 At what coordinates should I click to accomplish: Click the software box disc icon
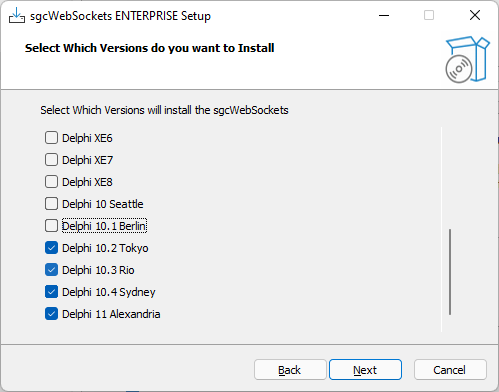pyautogui.click(x=467, y=59)
